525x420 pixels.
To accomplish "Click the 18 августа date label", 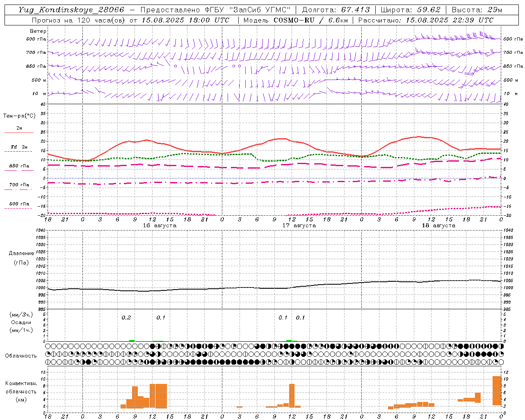I will (x=438, y=226).
